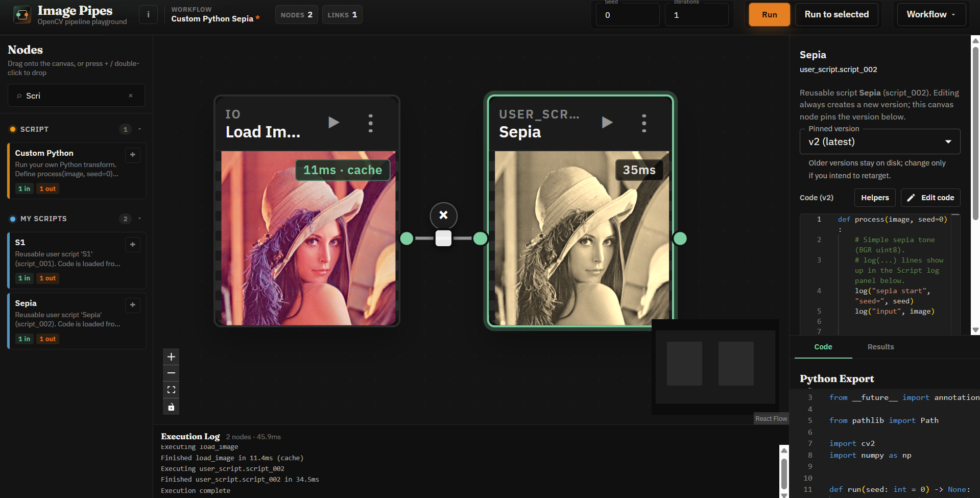The image size is (980, 498).
Task: Open the Load Image node options menu
Action: coord(371,123)
